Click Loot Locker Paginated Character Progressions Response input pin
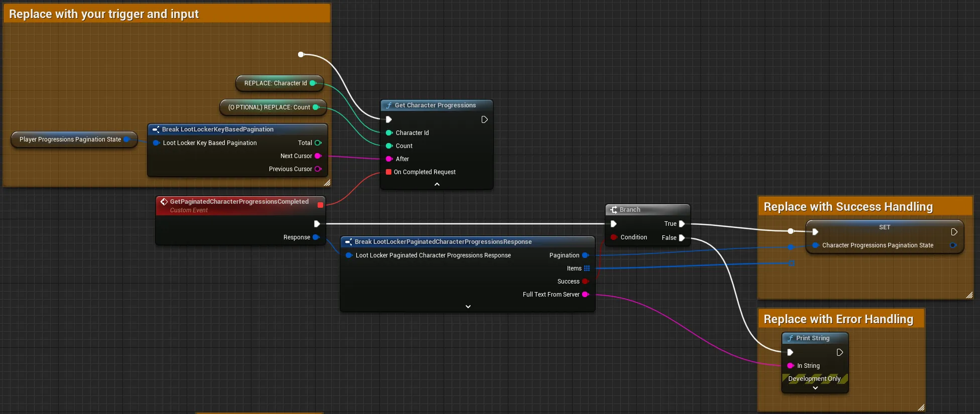The image size is (980, 414). 349,255
